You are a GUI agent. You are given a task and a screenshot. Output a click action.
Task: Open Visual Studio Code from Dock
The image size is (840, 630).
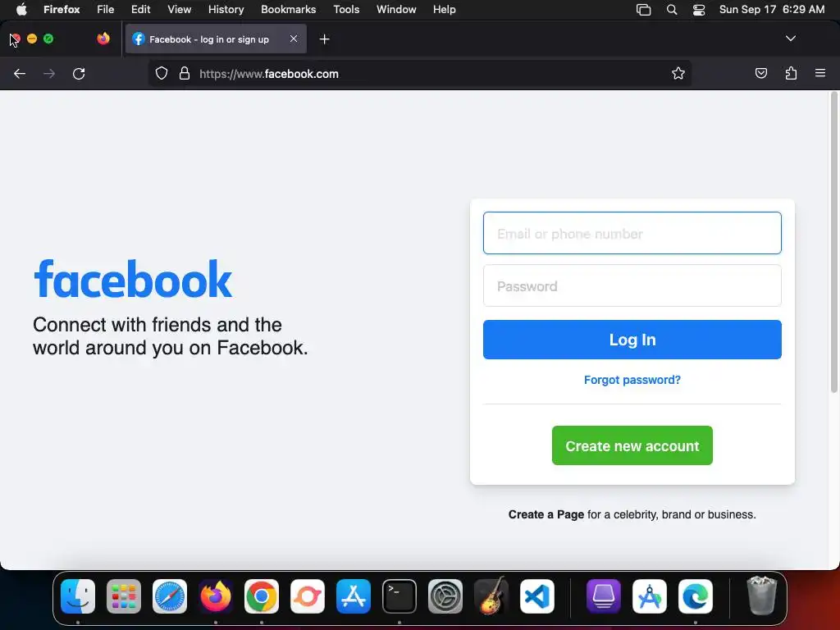tap(537, 596)
